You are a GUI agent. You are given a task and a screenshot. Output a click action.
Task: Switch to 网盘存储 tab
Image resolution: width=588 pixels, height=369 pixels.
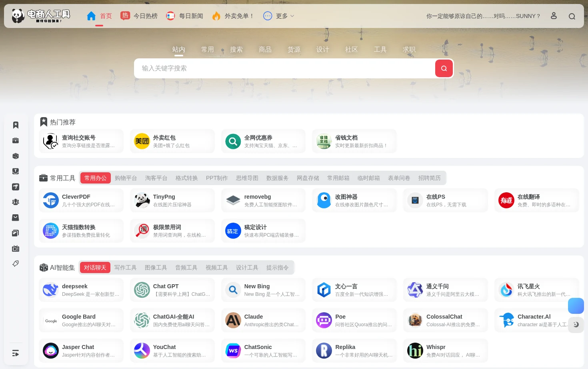(x=308, y=178)
